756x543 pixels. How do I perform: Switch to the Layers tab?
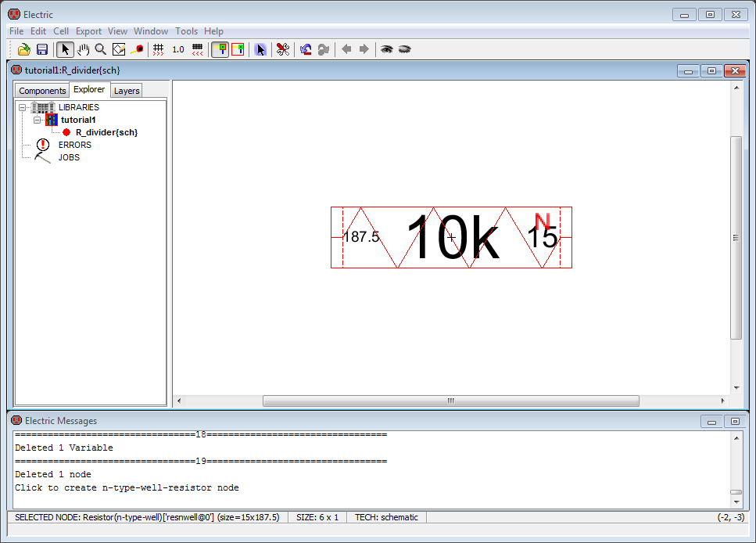coord(127,91)
